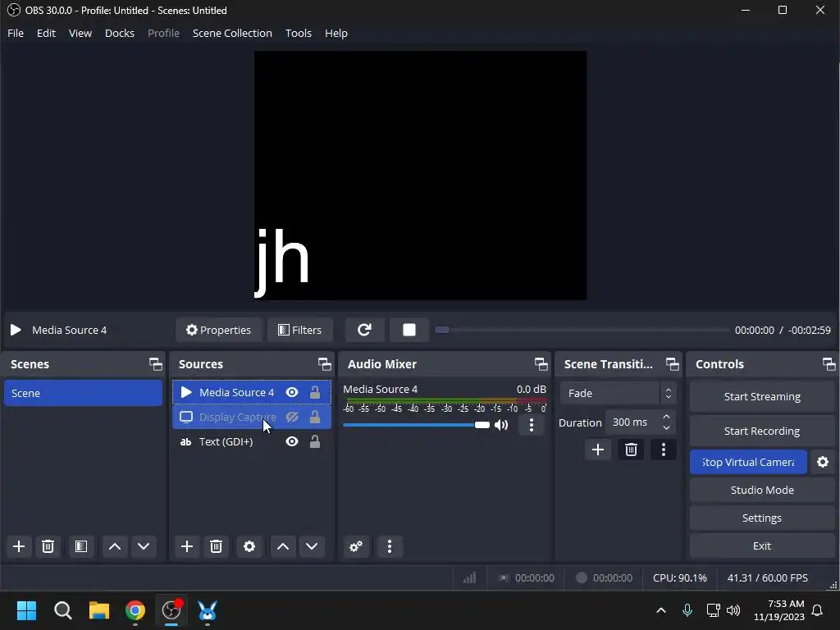Open Google Chrome from the taskbar
This screenshot has width=840, height=630.
135,610
